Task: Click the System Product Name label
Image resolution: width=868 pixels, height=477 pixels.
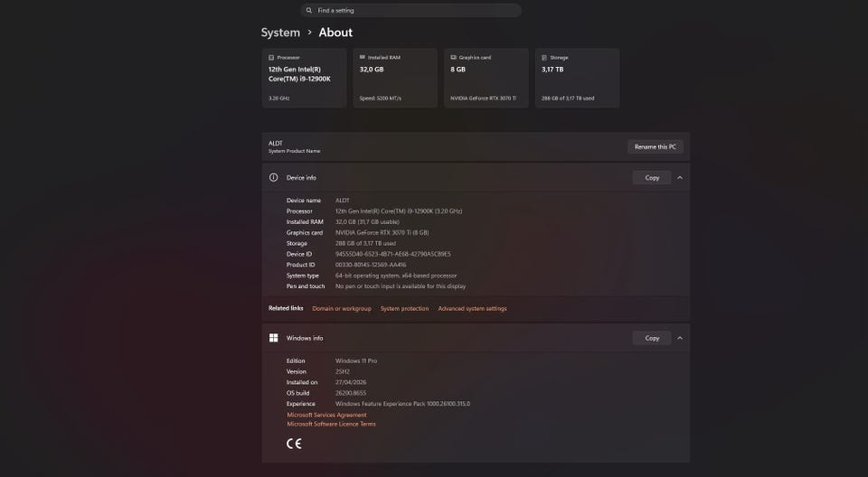Action: coord(294,151)
